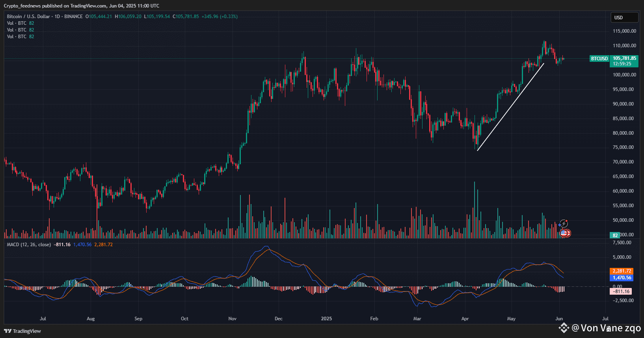Image resolution: width=644 pixels, height=338 pixels.
Task: Open the USD currency selector
Action: pos(624,17)
